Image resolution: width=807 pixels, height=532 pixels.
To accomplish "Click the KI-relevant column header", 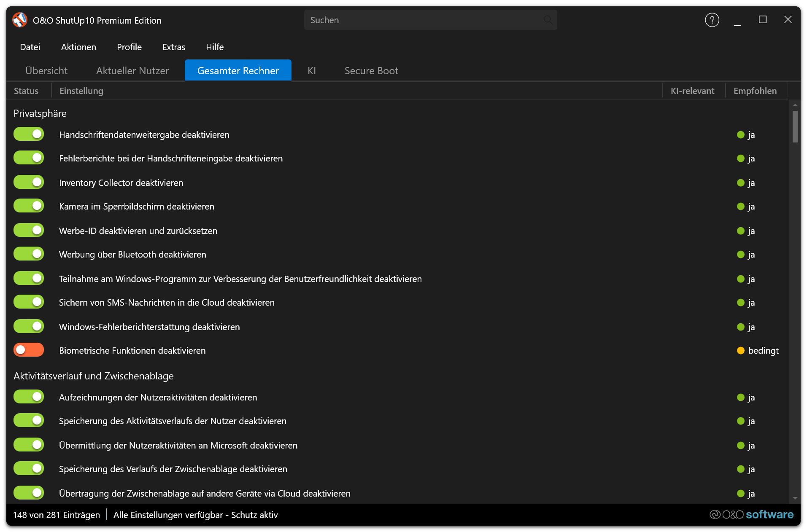I will (692, 91).
